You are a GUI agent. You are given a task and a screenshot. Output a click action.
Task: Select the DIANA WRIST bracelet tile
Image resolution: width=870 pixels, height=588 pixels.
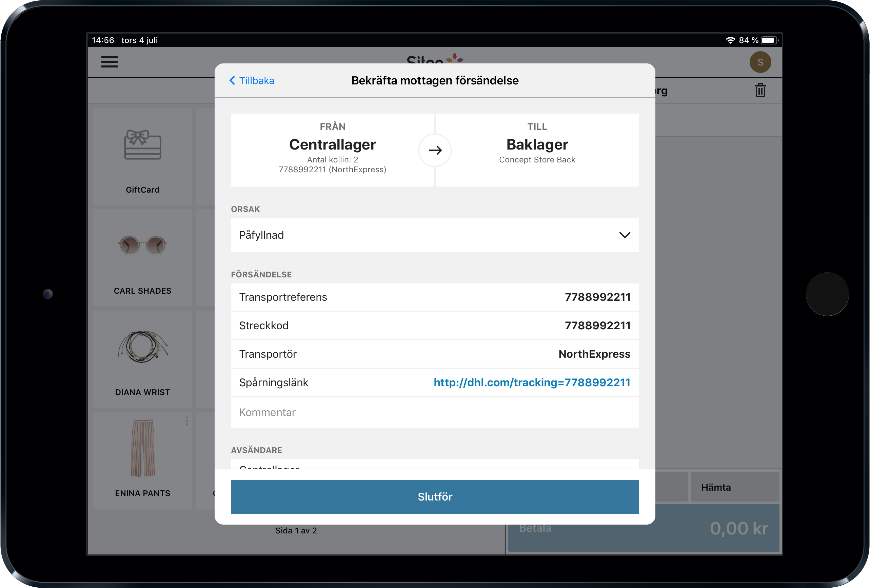click(x=143, y=359)
